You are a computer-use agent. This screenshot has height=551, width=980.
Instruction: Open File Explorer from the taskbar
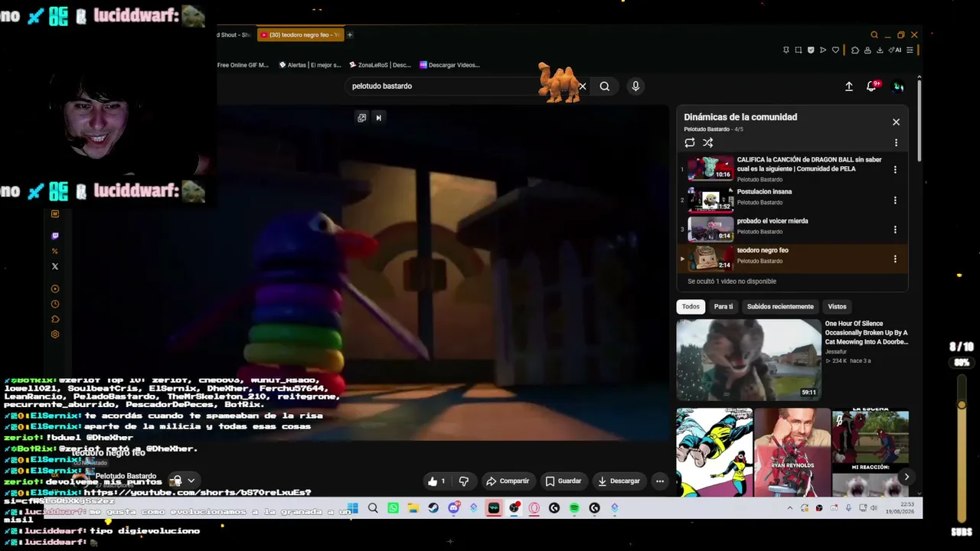pyautogui.click(x=413, y=508)
